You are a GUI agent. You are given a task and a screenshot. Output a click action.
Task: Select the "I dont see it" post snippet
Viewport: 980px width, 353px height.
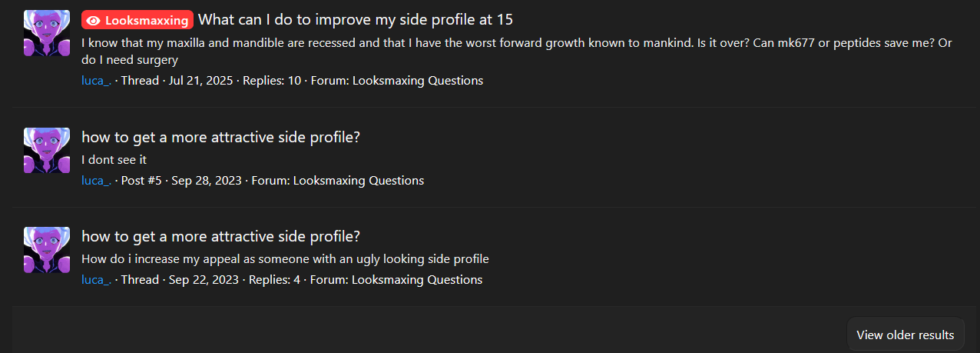(114, 159)
